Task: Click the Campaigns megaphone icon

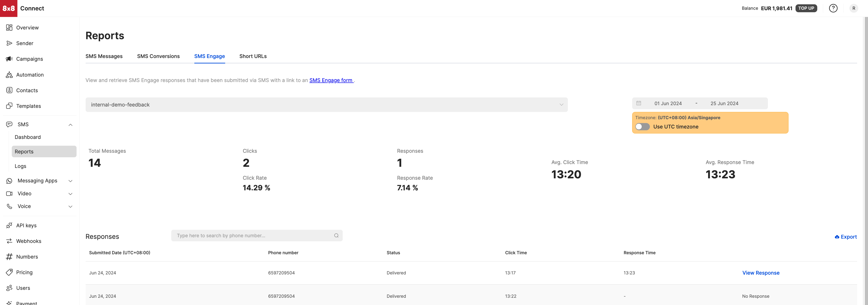Action: pos(9,59)
